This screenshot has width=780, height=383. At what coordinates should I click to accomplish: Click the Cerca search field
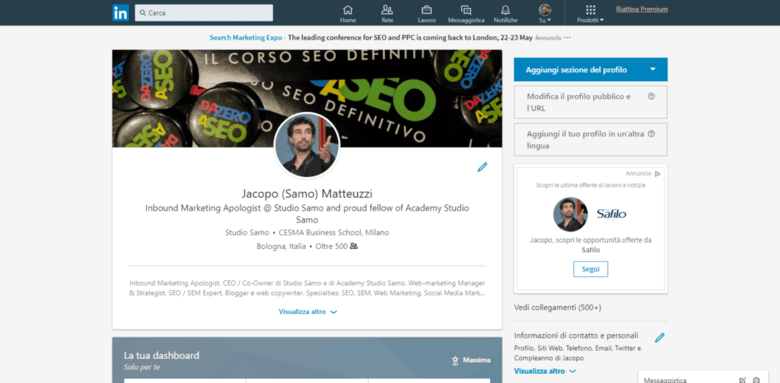(x=204, y=13)
